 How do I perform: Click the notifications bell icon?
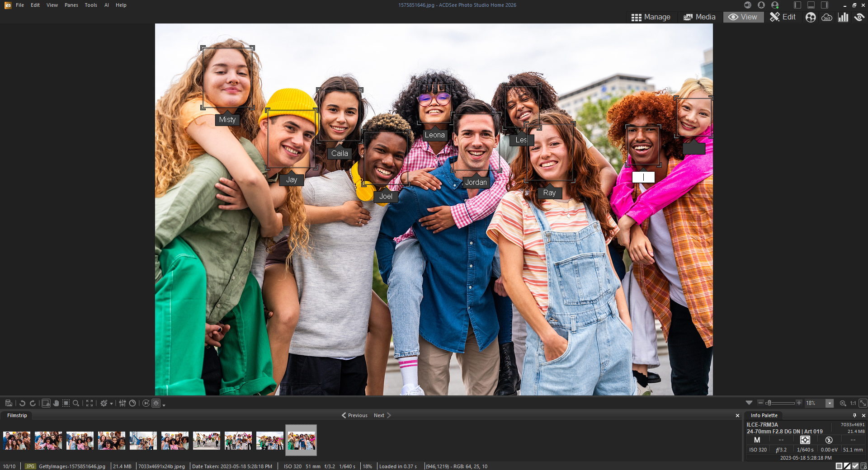point(761,5)
